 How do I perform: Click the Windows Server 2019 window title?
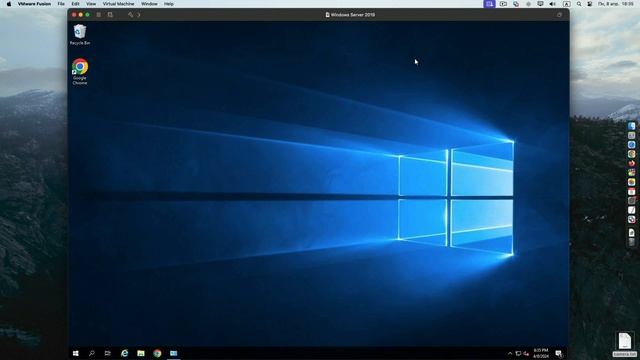point(353,15)
